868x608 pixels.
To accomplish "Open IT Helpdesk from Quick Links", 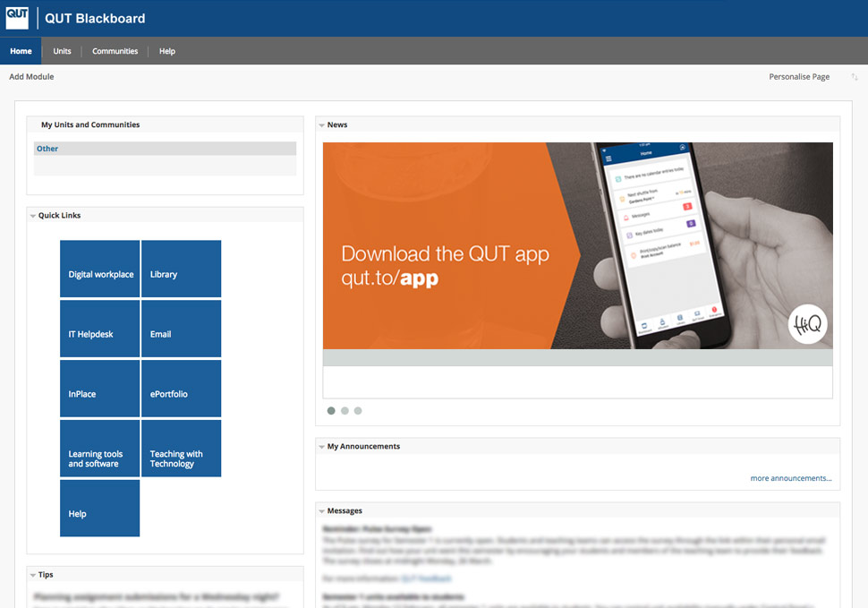I will click(x=99, y=329).
